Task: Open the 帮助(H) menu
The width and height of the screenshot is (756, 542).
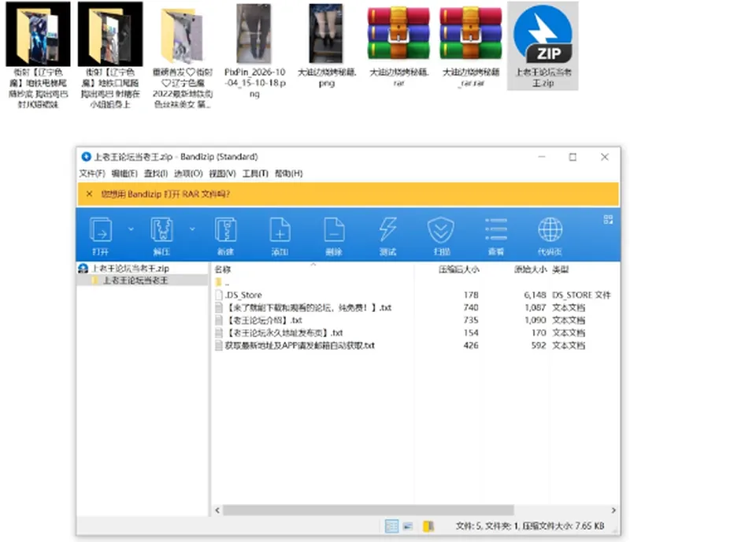Action: click(288, 173)
